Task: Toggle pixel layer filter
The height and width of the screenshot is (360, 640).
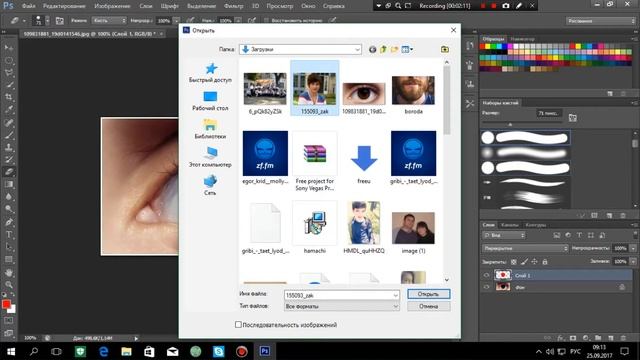Action: click(x=557, y=236)
